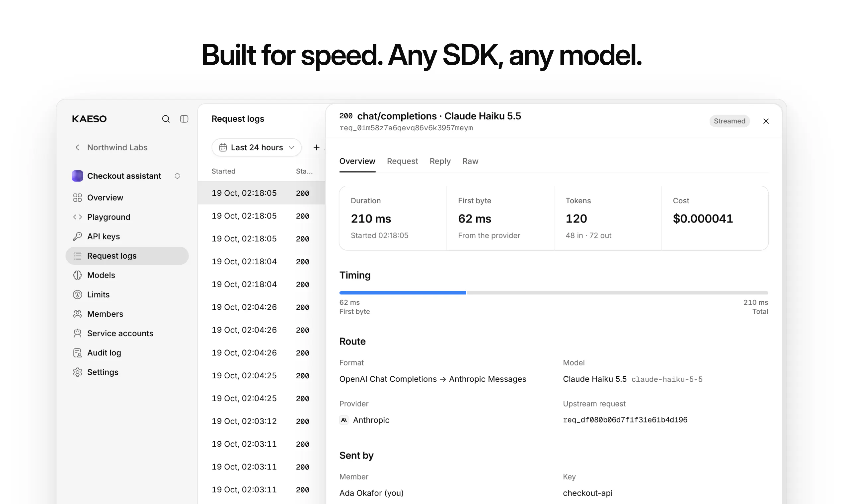
Task: Open project Settings
Action: tap(127, 372)
